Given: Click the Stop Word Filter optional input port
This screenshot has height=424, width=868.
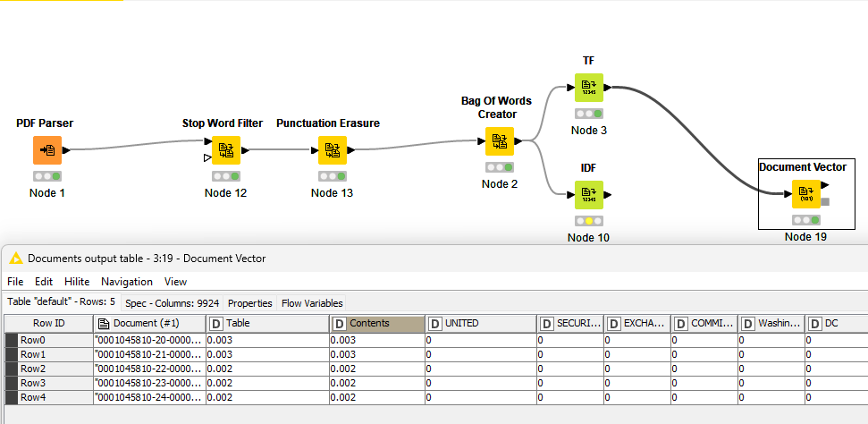Looking at the screenshot, I should (207, 158).
